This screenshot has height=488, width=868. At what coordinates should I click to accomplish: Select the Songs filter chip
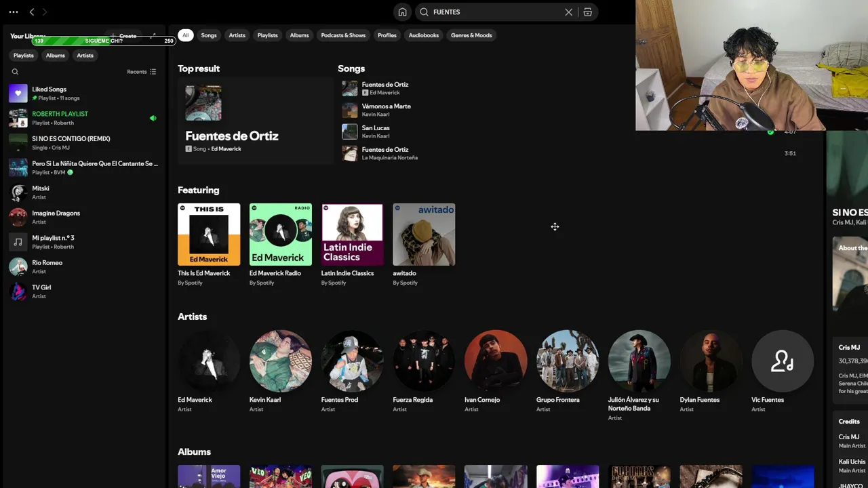(x=209, y=35)
